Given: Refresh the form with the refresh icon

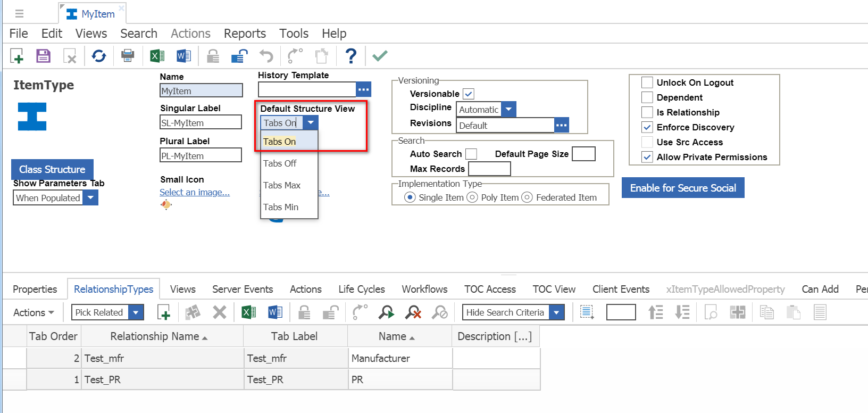Looking at the screenshot, I should click(x=99, y=56).
